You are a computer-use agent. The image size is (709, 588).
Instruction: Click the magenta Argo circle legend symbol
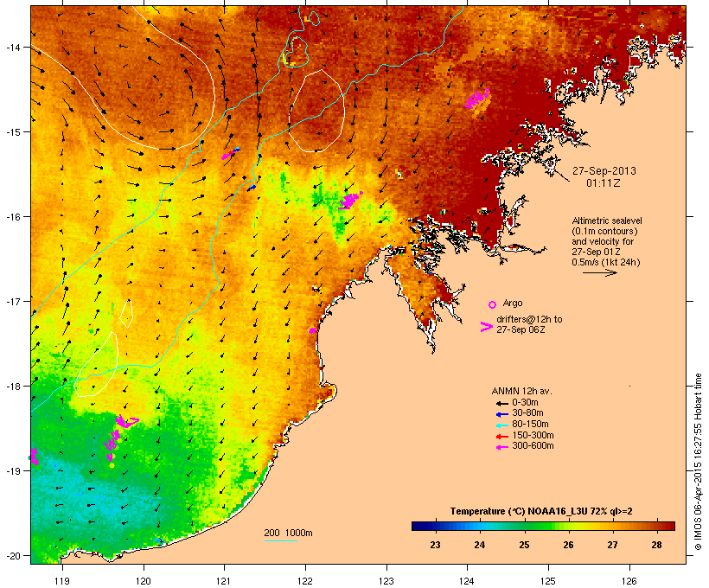tap(492, 304)
